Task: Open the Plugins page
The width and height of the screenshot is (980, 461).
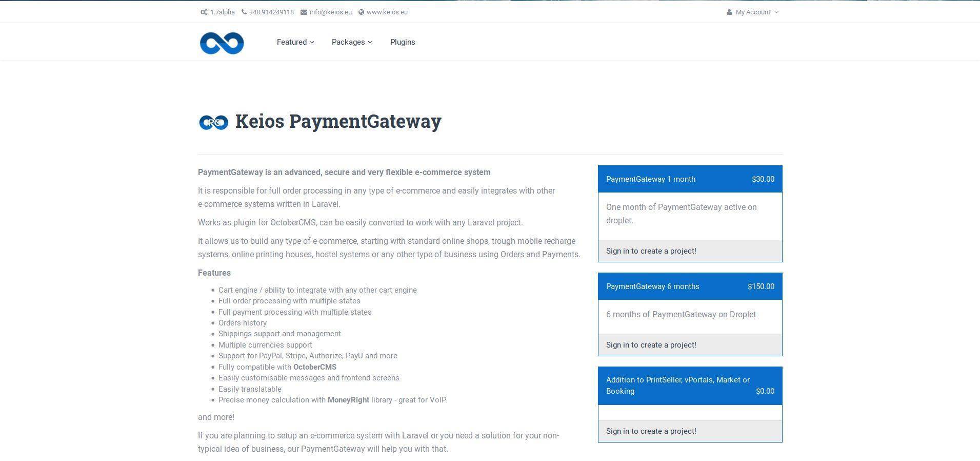Action: [x=403, y=42]
